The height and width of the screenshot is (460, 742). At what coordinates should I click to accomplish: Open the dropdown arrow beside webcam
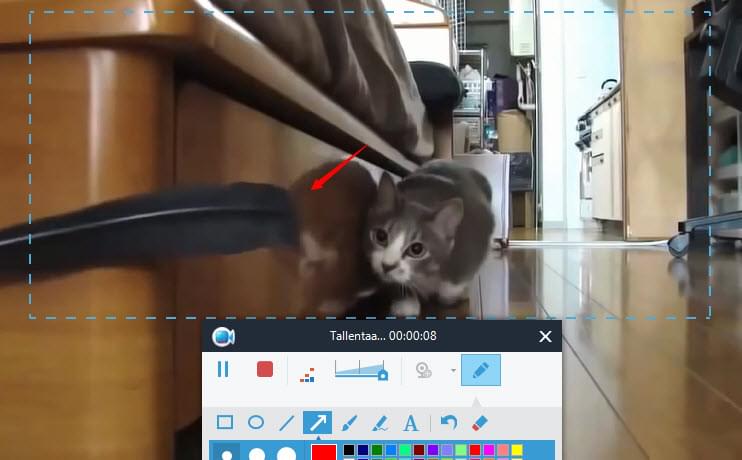[452, 371]
